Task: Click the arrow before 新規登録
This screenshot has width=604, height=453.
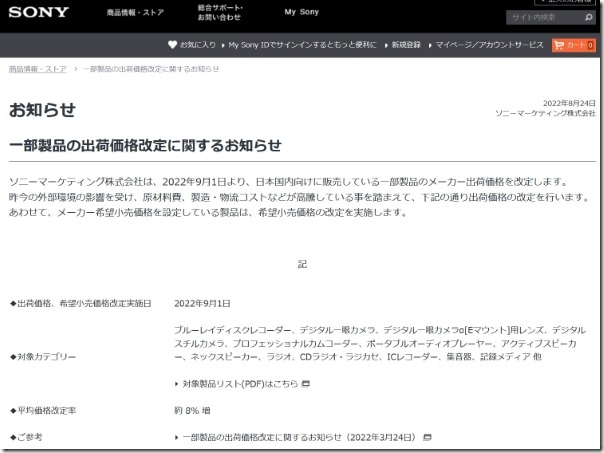Action: (386, 45)
